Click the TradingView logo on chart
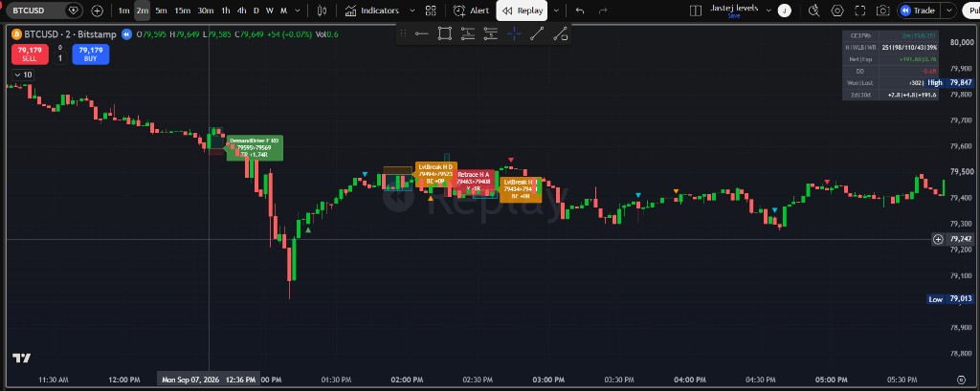 [x=21, y=358]
